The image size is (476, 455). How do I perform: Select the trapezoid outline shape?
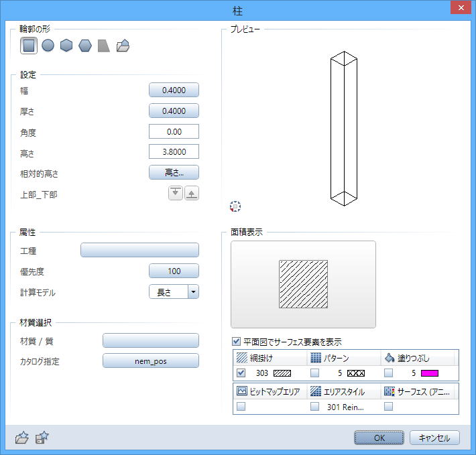pyautogui.click(x=103, y=46)
